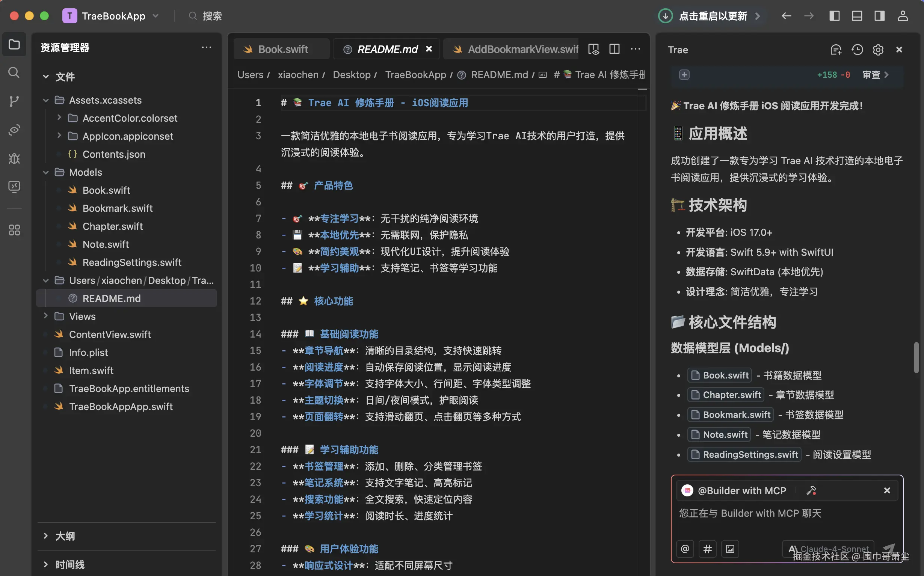Open the Search view in activity bar

tap(14, 72)
